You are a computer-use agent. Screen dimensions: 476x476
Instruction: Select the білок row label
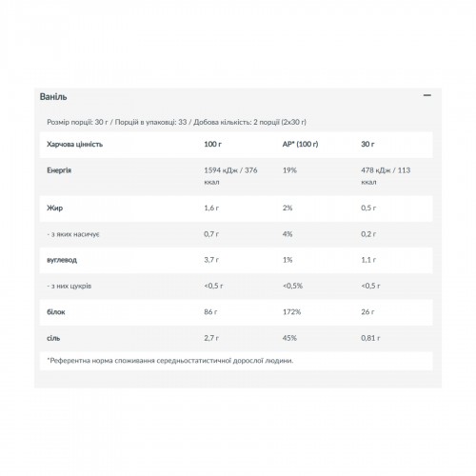56,312
